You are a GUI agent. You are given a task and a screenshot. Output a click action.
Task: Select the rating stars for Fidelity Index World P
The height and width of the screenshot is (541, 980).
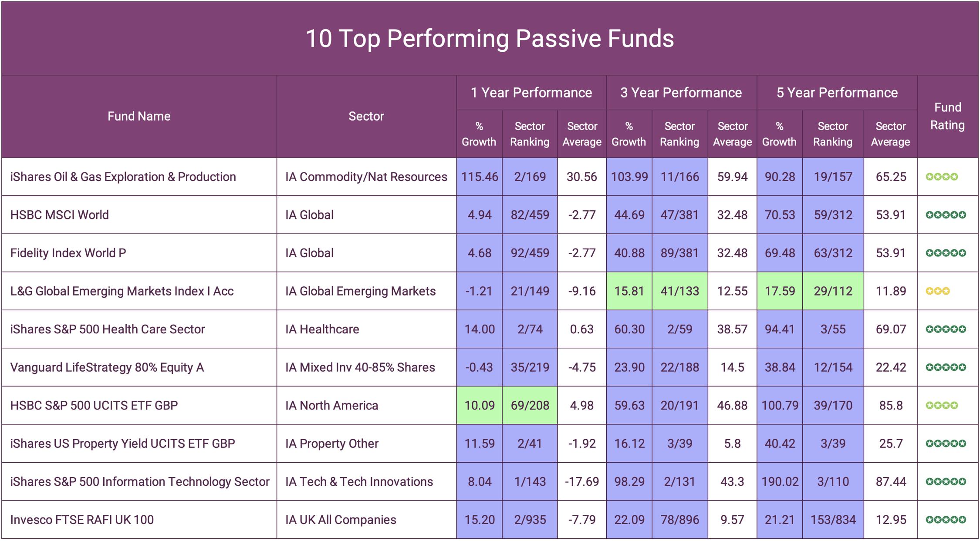(x=948, y=253)
